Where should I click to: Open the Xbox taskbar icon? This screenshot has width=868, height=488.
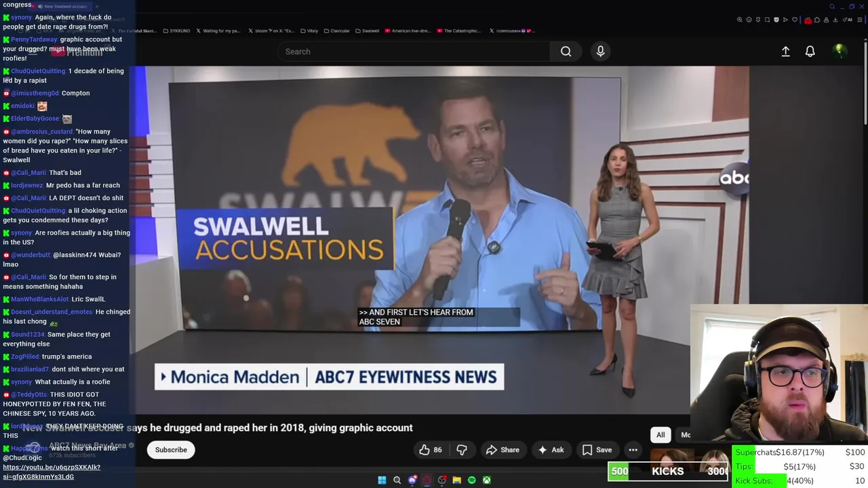(486, 480)
